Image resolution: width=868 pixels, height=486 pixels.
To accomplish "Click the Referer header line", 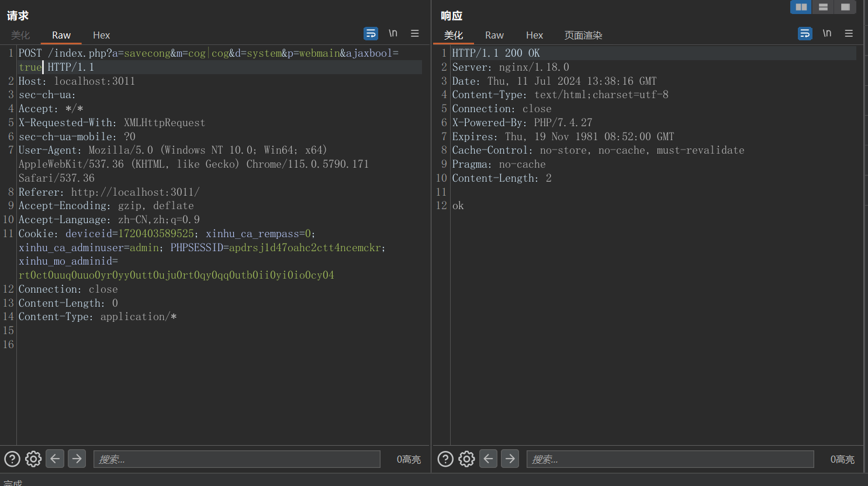I will click(x=109, y=192).
